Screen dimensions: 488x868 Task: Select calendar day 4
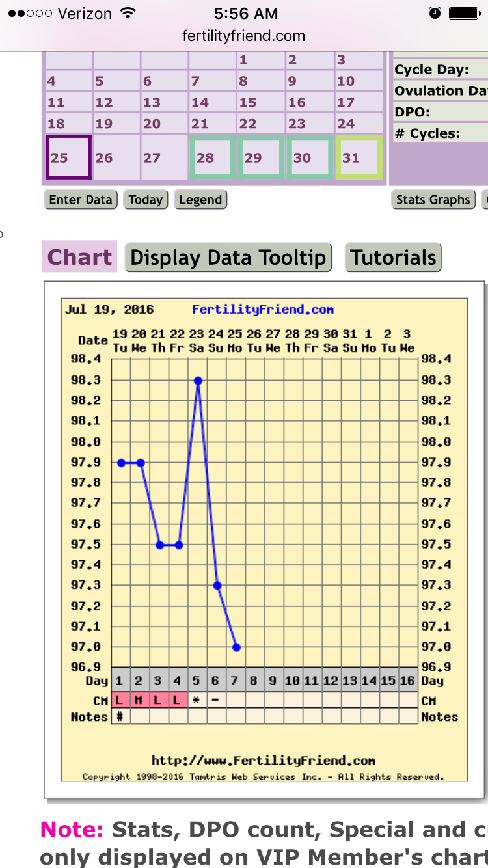pos(68,81)
